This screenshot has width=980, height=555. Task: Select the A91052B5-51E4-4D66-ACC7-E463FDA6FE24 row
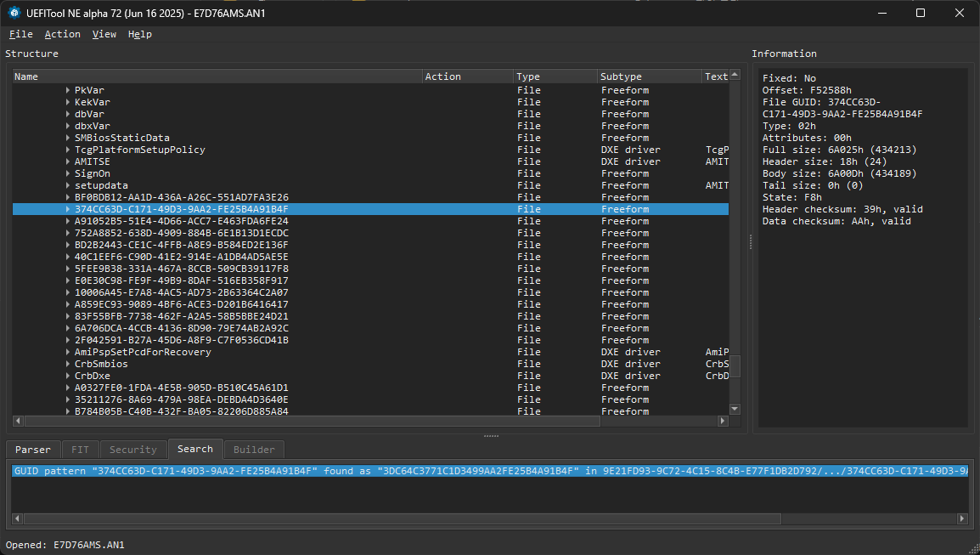coord(370,221)
